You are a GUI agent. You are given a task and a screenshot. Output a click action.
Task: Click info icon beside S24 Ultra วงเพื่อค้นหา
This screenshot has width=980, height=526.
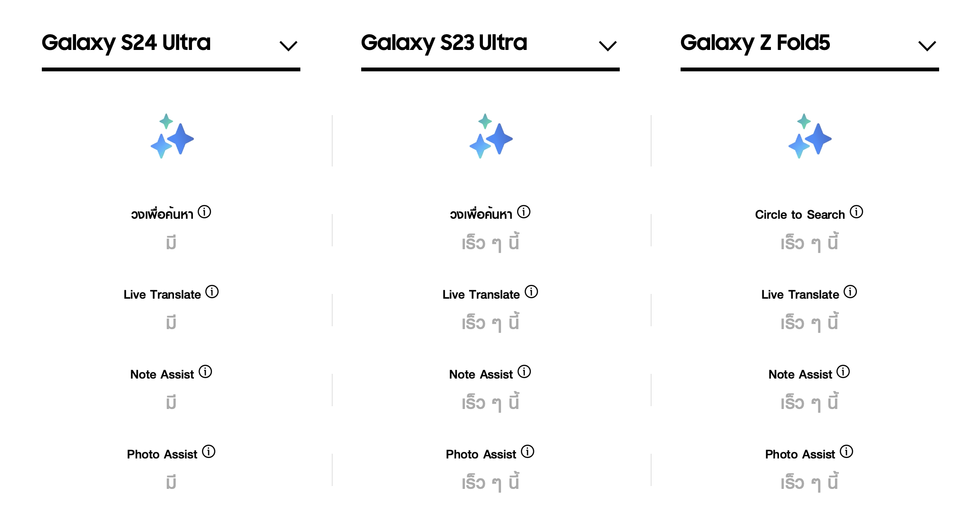[204, 212]
